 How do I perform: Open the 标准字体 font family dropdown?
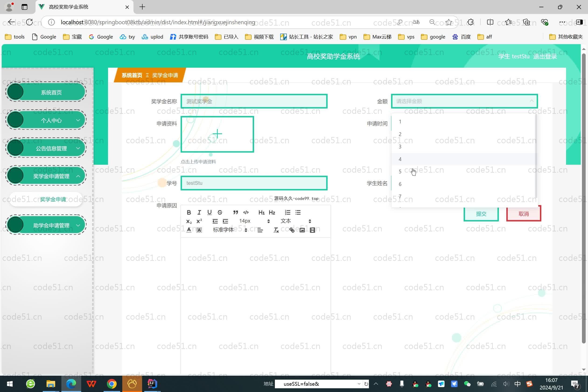click(230, 230)
